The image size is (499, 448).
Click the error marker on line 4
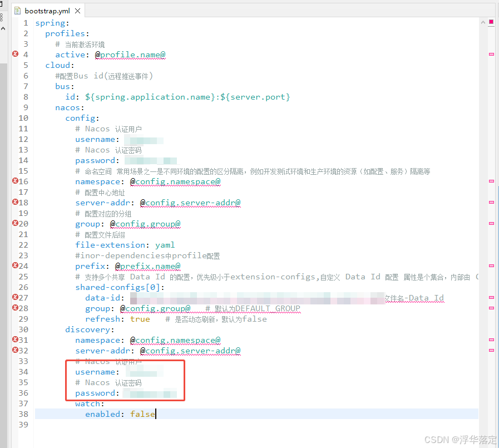15,54
